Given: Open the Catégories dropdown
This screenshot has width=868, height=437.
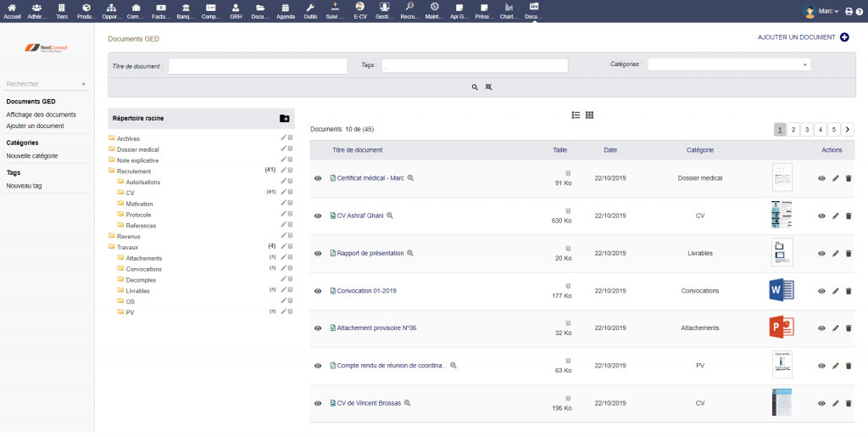Looking at the screenshot, I should pyautogui.click(x=729, y=64).
